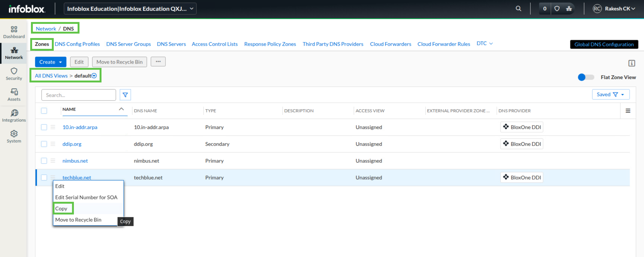The image size is (644, 257).
Task: Check the techblue.net row checkbox
Action: [44, 177]
